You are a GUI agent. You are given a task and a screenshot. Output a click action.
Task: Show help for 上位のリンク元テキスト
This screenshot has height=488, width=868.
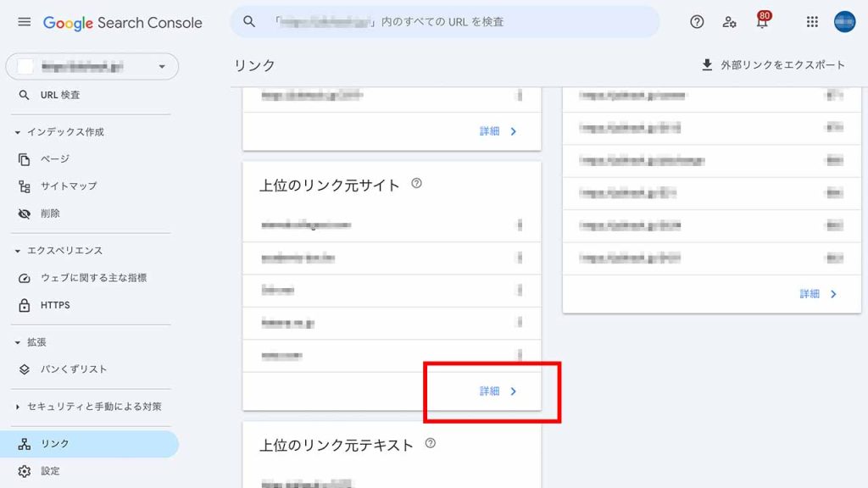[430, 443]
